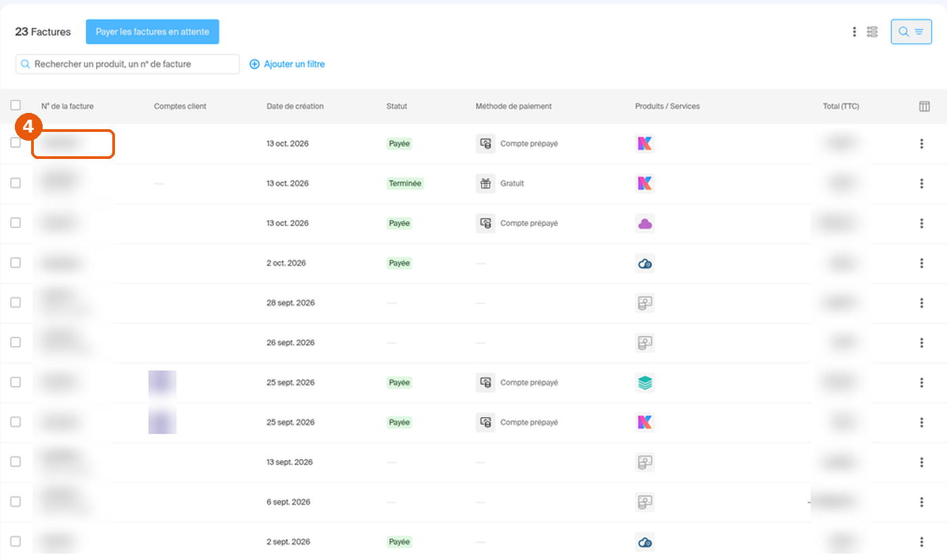Image resolution: width=947 pixels, height=560 pixels.
Task: Click the "Méthode de paiement" column header
Action: [513, 106]
